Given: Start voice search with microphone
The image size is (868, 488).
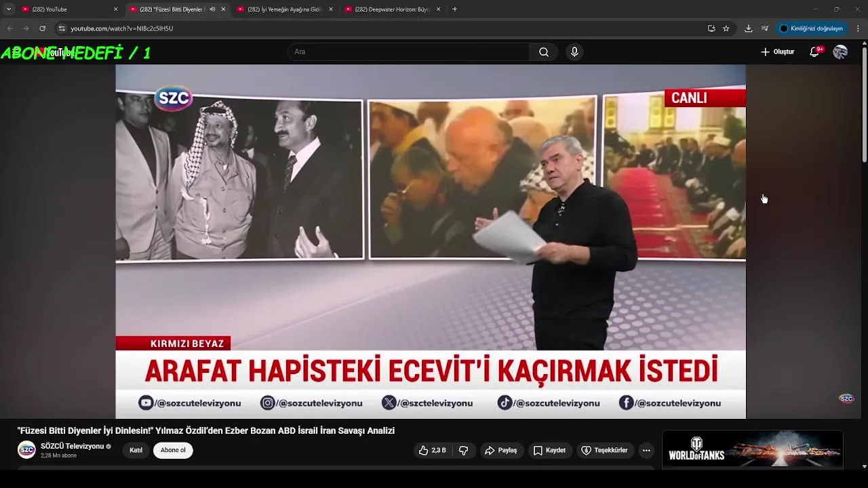Looking at the screenshot, I should [574, 52].
